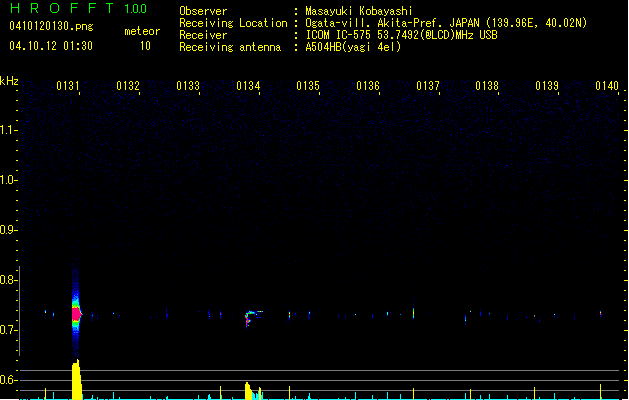The image size is (629, 400).
Task: Click the 0.7 kHz axis label
Action: (7, 330)
